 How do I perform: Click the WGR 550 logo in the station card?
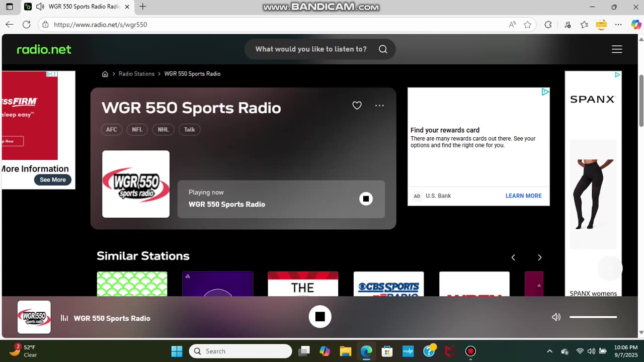[x=136, y=184]
